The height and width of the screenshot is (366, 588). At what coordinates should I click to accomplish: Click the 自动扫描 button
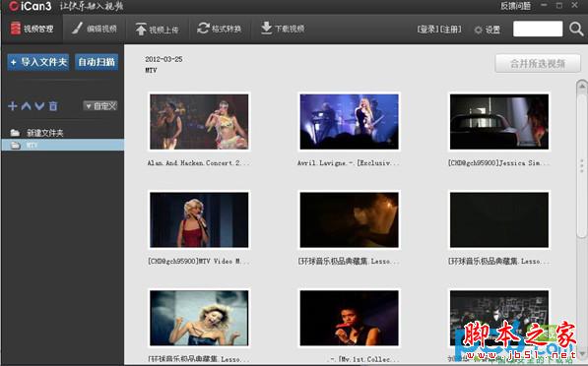[97, 62]
